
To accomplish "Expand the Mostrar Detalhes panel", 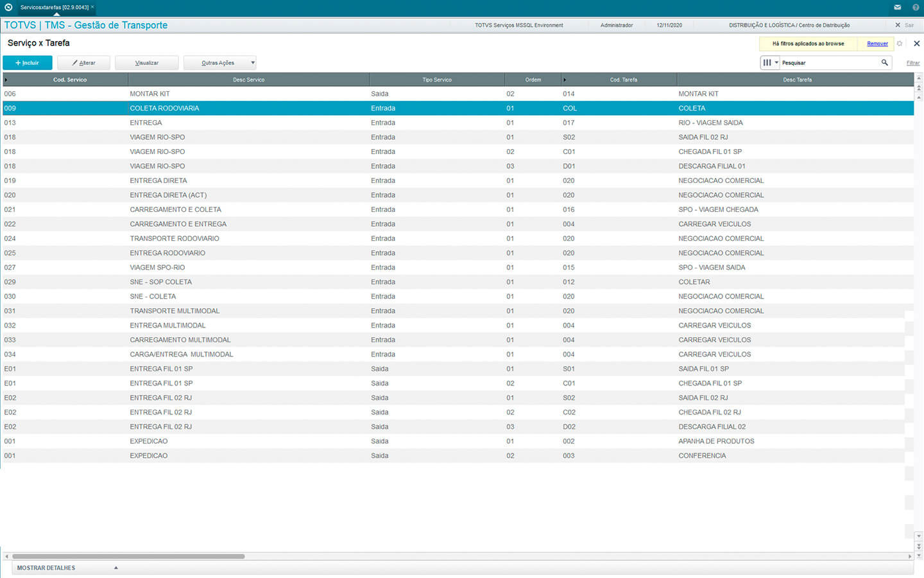I will 116,568.
